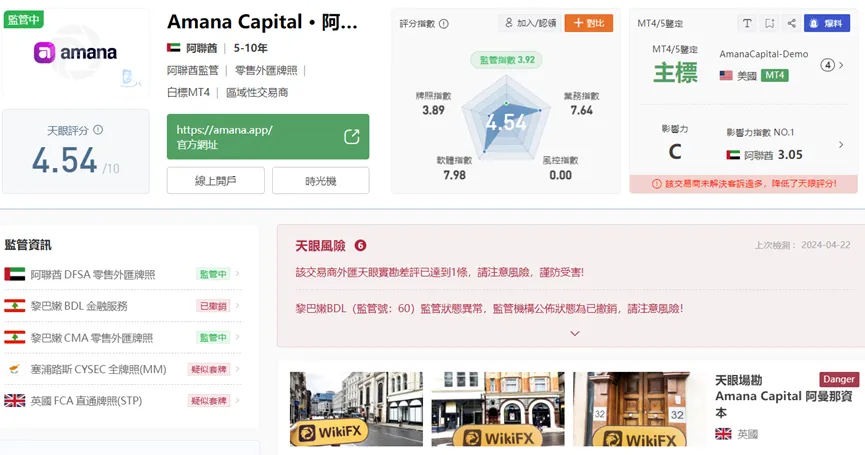Expand the DFSA license row chevron
Viewport: 865px width, 455px height.
point(238,274)
